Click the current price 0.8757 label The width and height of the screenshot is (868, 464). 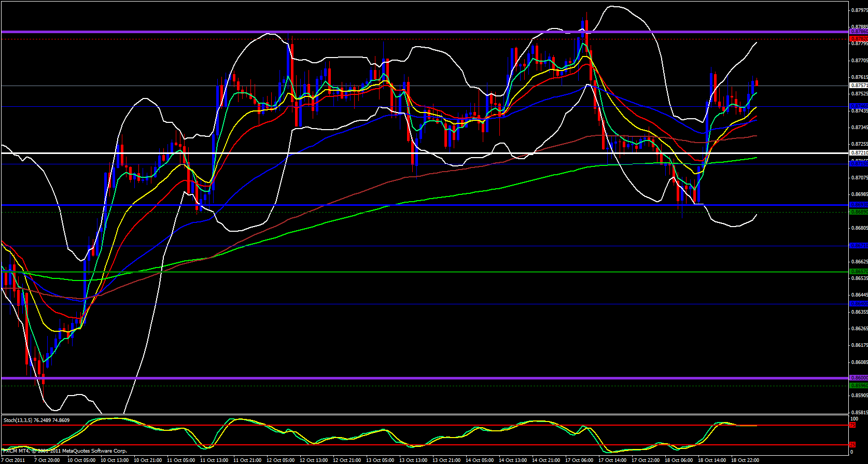click(x=858, y=85)
